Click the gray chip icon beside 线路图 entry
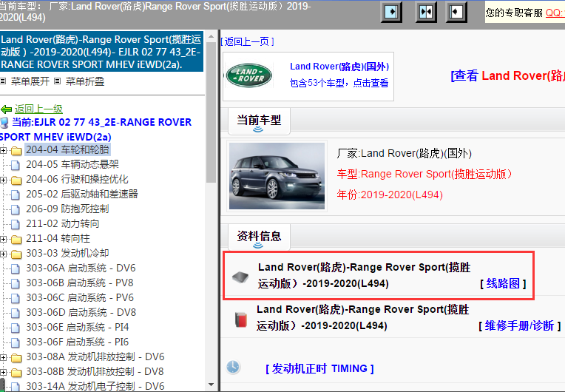Image resolution: width=565 pixels, height=392 pixels. [x=240, y=277]
